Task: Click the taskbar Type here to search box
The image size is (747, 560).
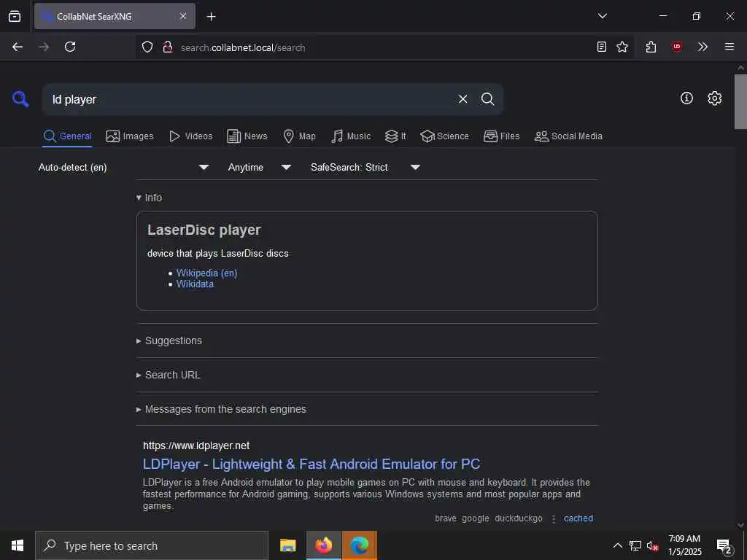Action: pyautogui.click(x=152, y=545)
